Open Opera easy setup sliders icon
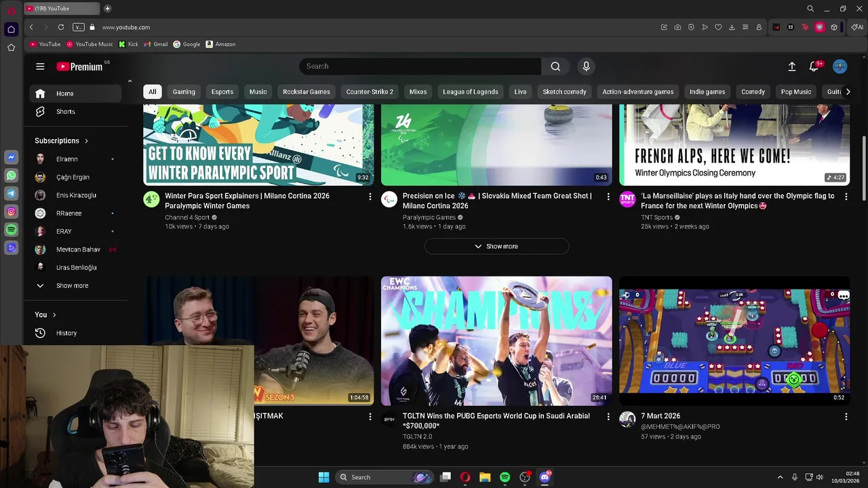 [x=745, y=27]
